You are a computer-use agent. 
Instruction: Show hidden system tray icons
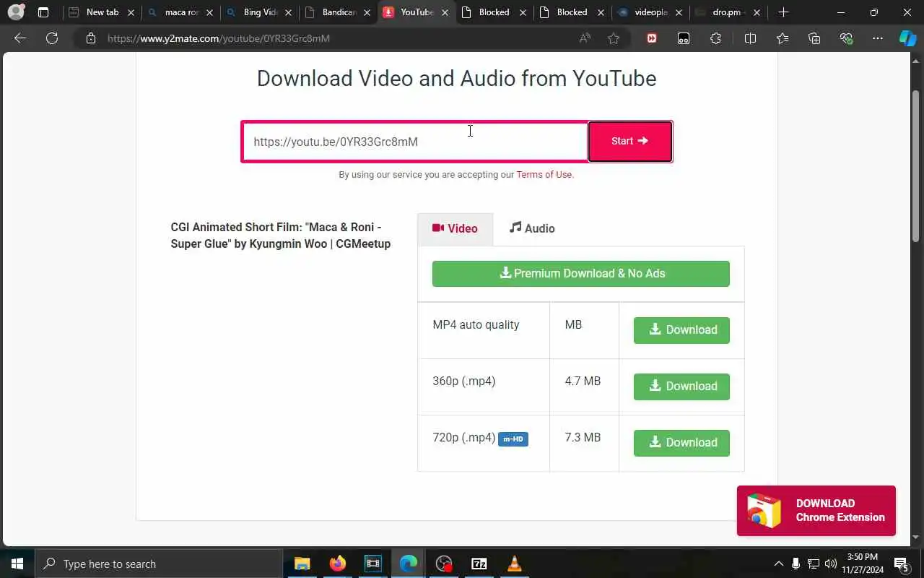(778, 564)
